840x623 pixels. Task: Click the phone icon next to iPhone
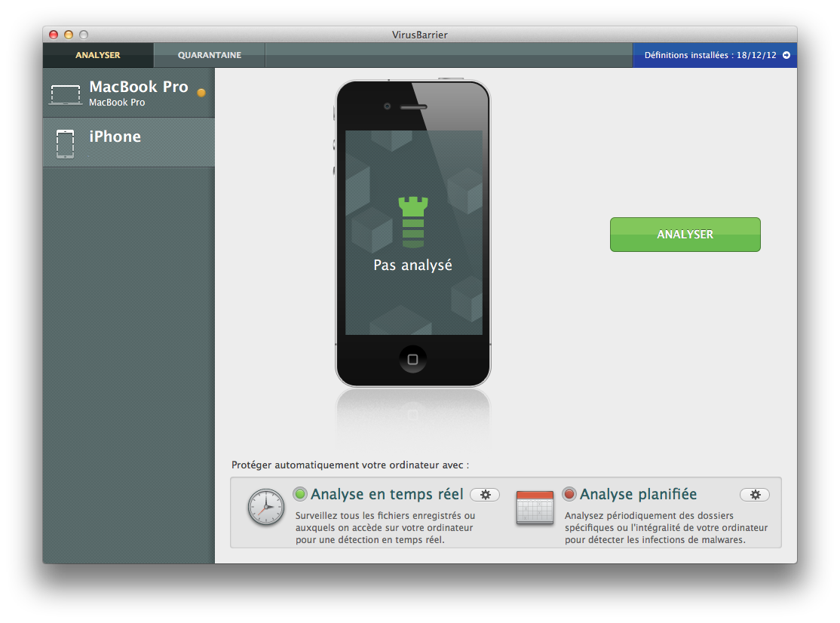66,143
